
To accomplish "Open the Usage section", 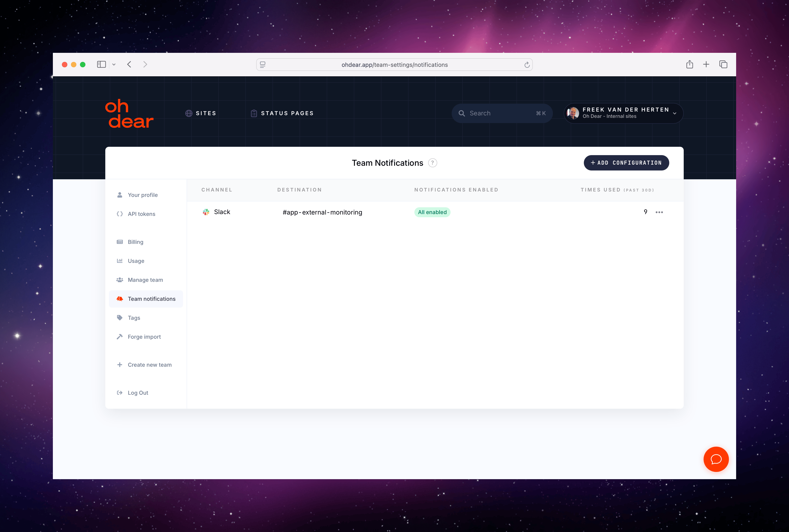I will click(146, 261).
